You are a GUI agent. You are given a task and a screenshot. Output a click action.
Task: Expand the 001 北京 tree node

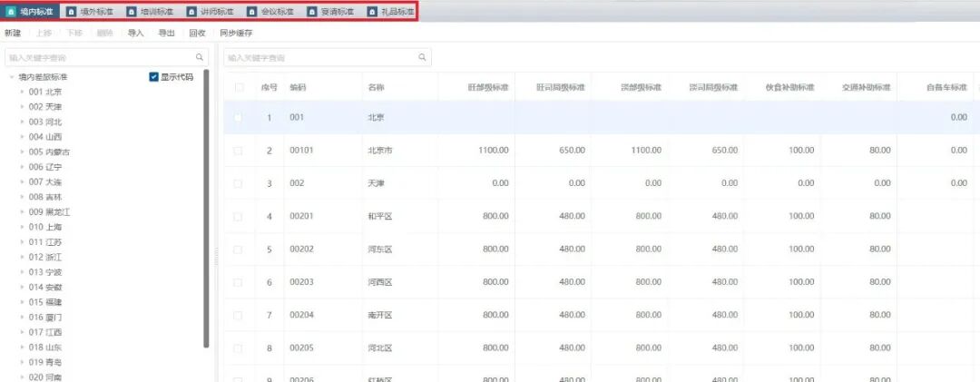pos(23,92)
